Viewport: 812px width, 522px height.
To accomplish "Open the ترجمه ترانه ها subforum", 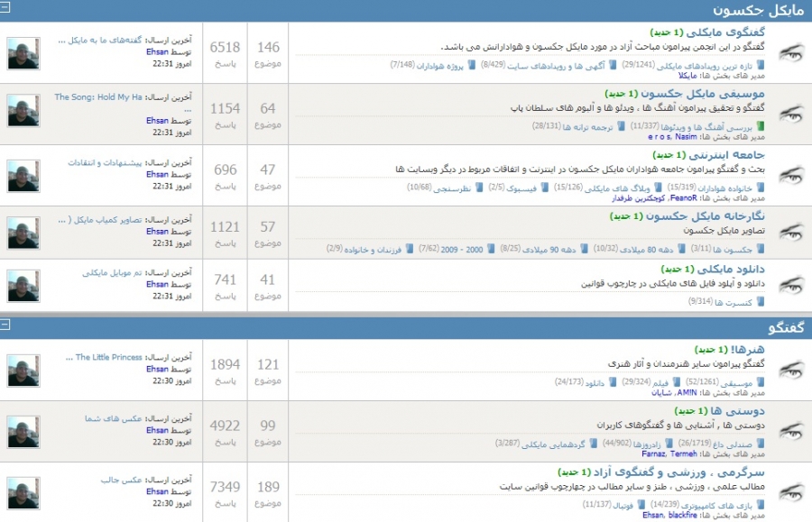I will [x=592, y=127].
